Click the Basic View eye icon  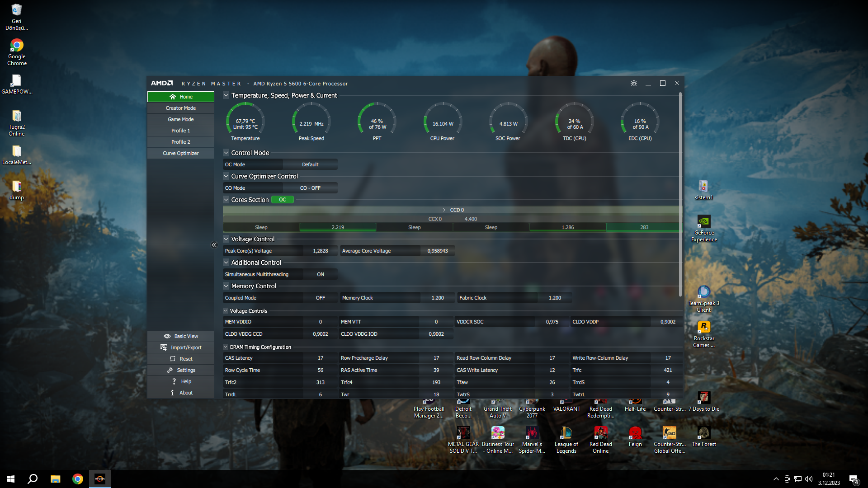click(167, 336)
